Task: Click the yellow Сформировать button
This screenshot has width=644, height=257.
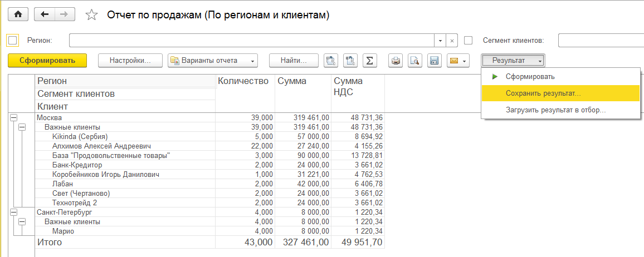Action: [x=47, y=61]
